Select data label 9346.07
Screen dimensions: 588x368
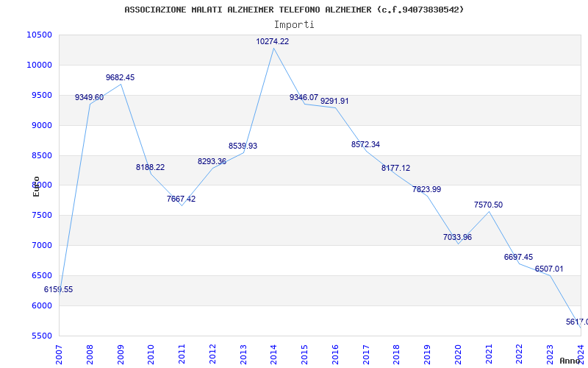[x=304, y=98]
